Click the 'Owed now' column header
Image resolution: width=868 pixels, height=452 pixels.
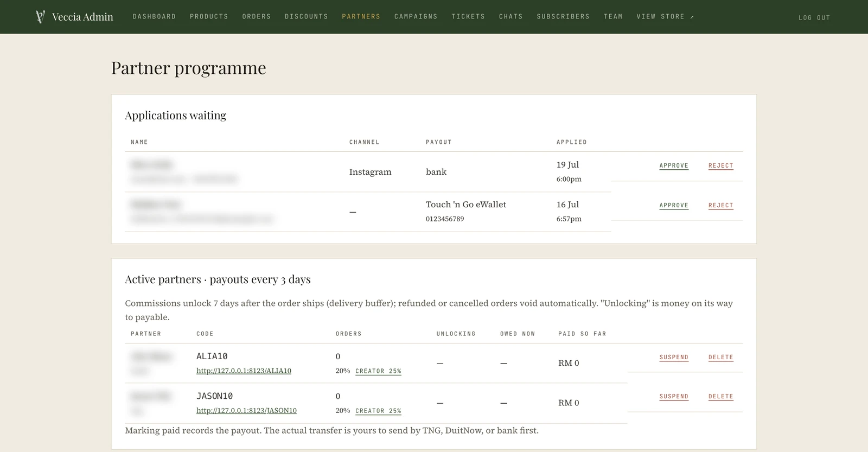click(x=518, y=334)
